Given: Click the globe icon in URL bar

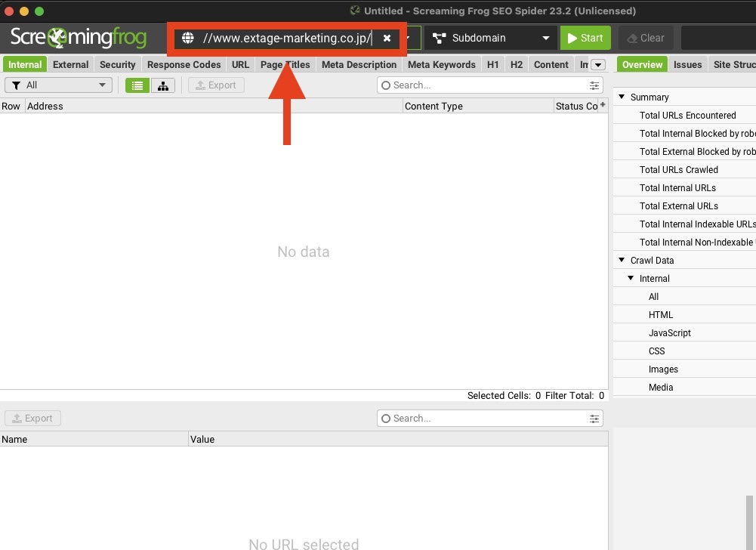Looking at the screenshot, I should pos(188,38).
